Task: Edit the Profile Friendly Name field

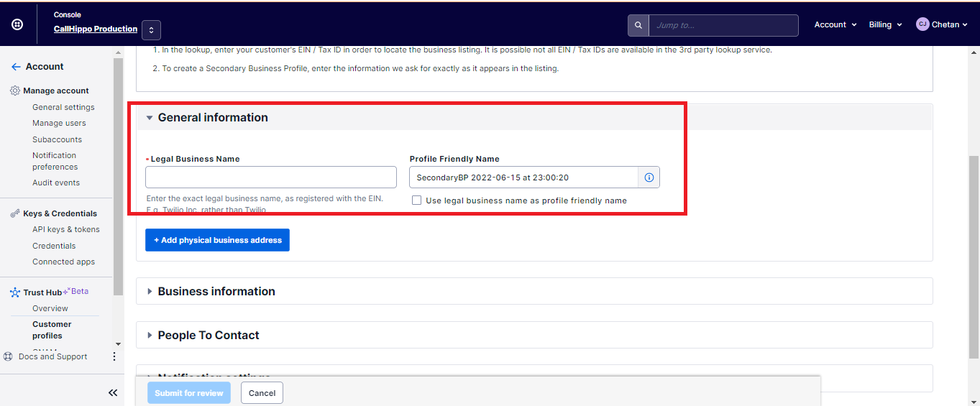Action: pos(523,177)
